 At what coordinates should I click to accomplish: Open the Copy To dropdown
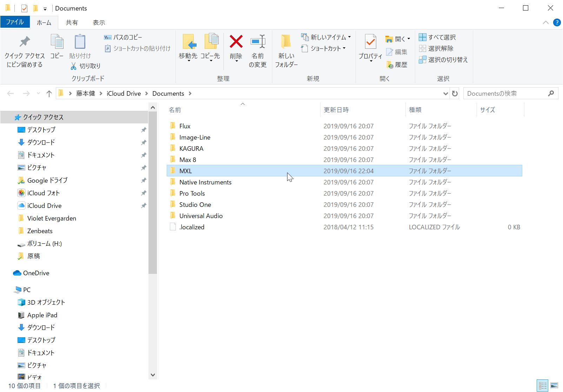point(211,60)
